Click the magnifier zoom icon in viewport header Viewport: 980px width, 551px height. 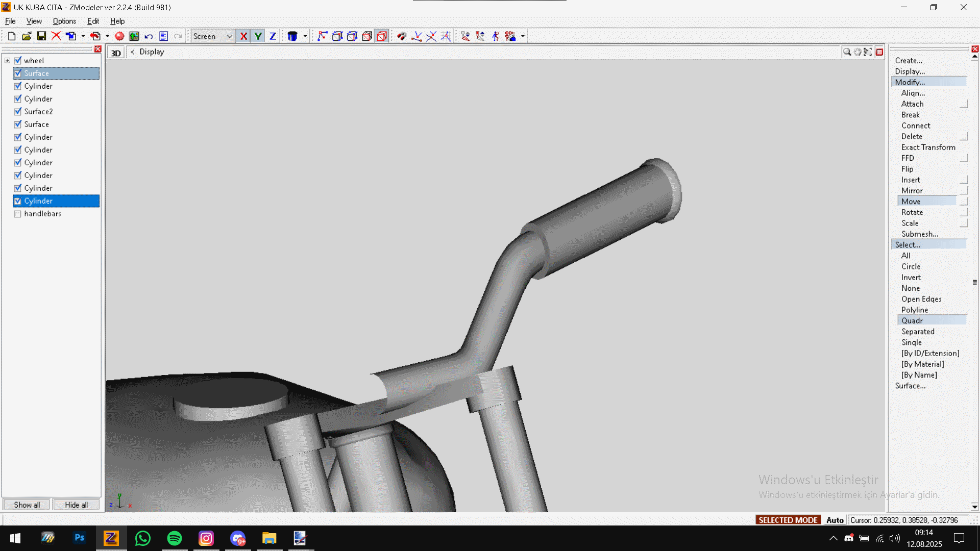click(847, 52)
